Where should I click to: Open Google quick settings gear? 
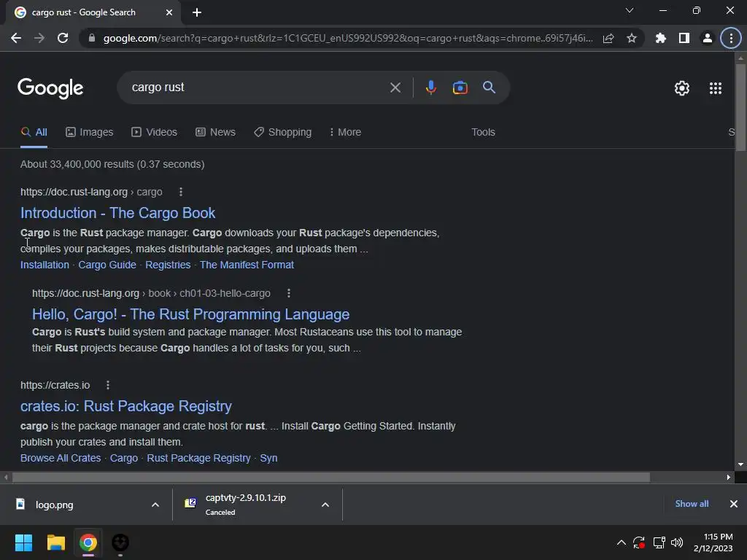click(x=682, y=88)
